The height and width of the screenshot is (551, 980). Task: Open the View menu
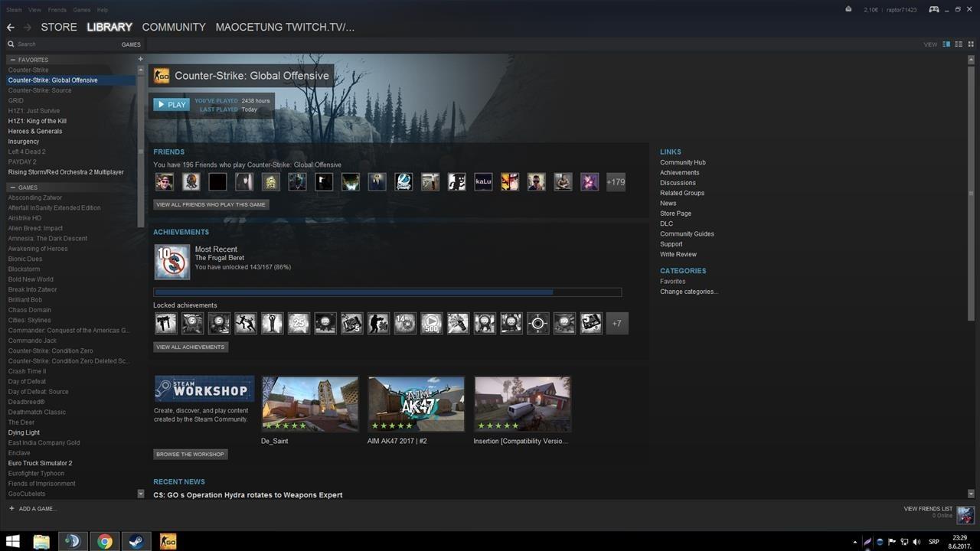[x=34, y=10]
